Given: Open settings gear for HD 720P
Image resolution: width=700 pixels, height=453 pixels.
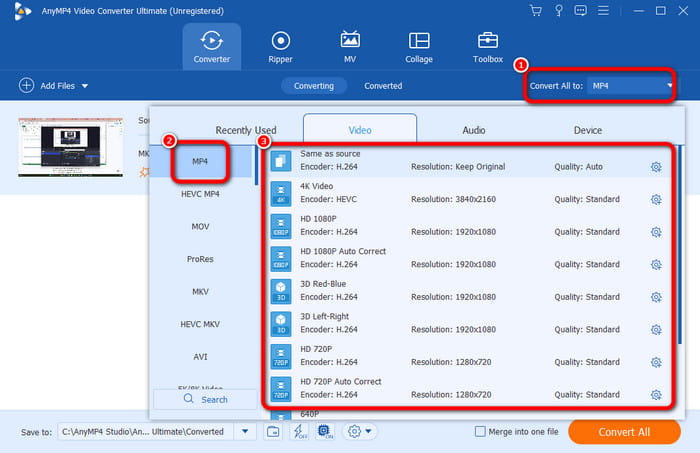Looking at the screenshot, I should tap(656, 362).
